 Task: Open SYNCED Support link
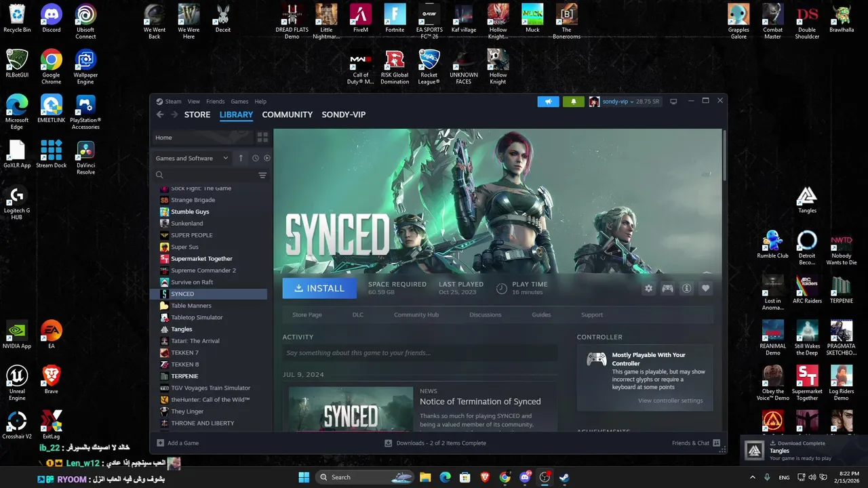[x=592, y=314]
